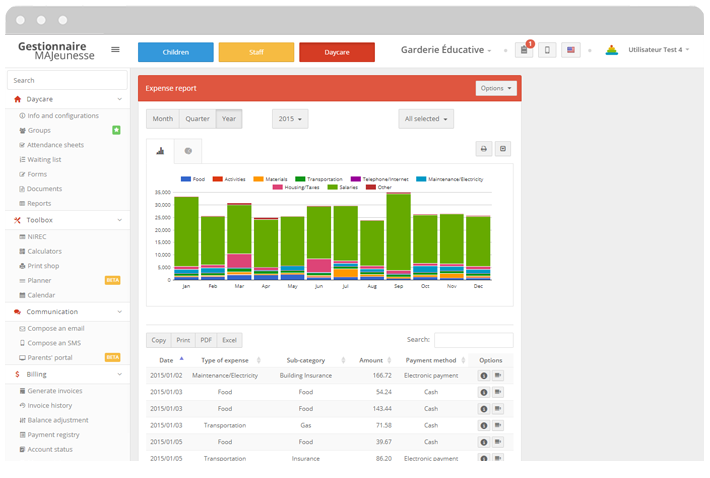Image resolution: width=710 pixels, height=478 pixels.
Task: Expand the Options dropdown in report header
Action: click(496, 88)
